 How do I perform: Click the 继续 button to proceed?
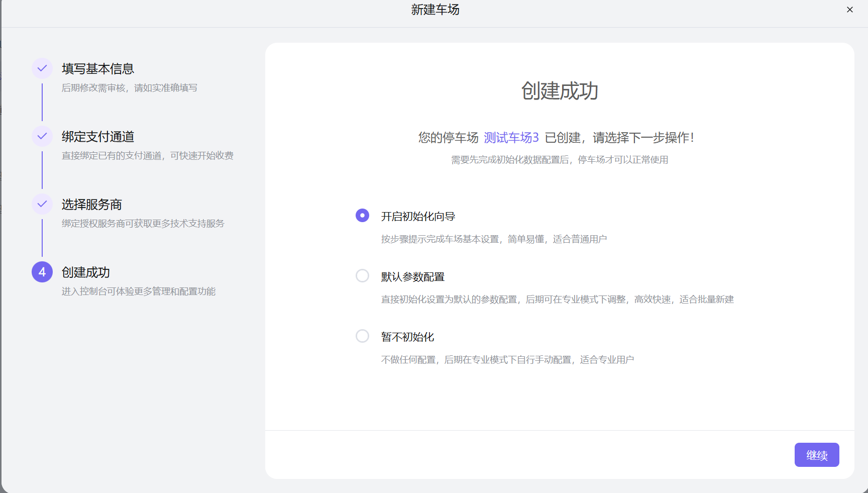click(x=816, y=455)
